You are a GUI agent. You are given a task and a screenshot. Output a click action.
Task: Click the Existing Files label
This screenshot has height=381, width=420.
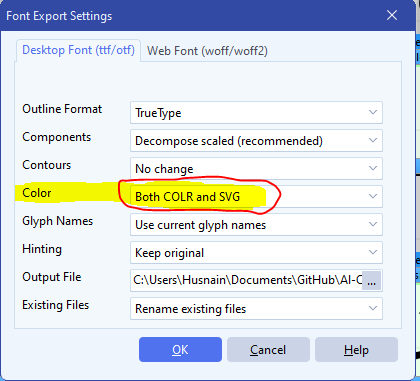tap(56, 305)
